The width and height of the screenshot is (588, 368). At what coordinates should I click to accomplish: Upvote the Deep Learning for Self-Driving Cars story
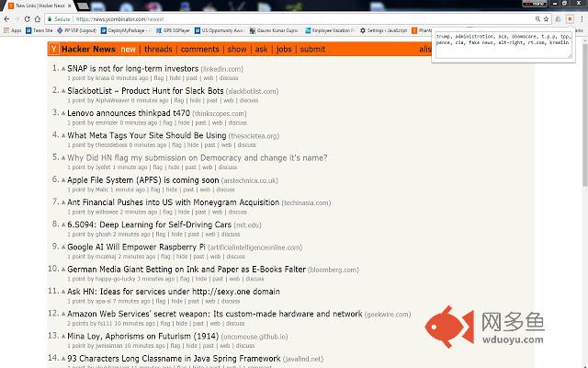pyautogui.click(x=63, y=224)
